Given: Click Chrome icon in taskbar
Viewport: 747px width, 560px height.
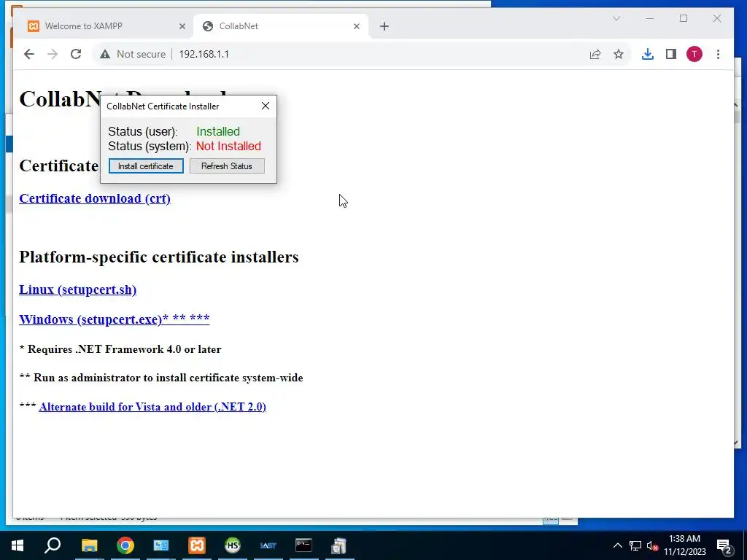Looking at the screenshot, I should pyautogui.click(x=125, y=545).
